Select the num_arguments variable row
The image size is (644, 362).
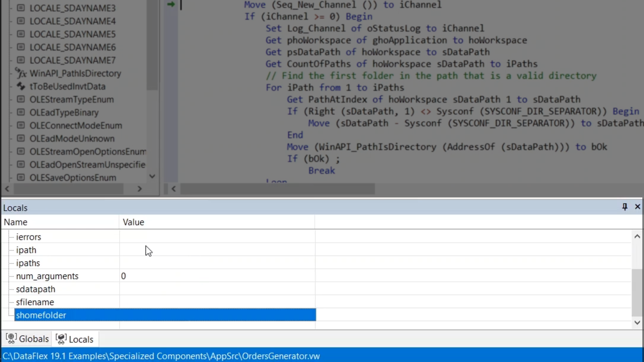[x=47, y=276]
